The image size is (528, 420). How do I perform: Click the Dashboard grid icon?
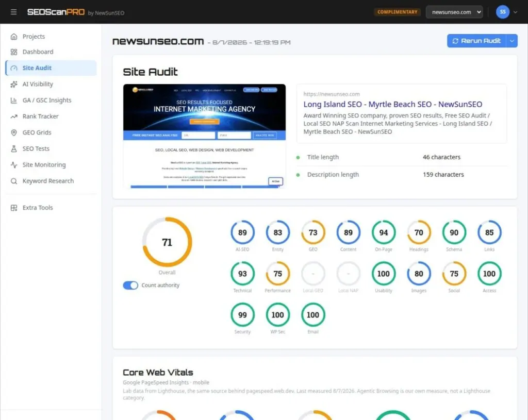click(x=14, y=52)
